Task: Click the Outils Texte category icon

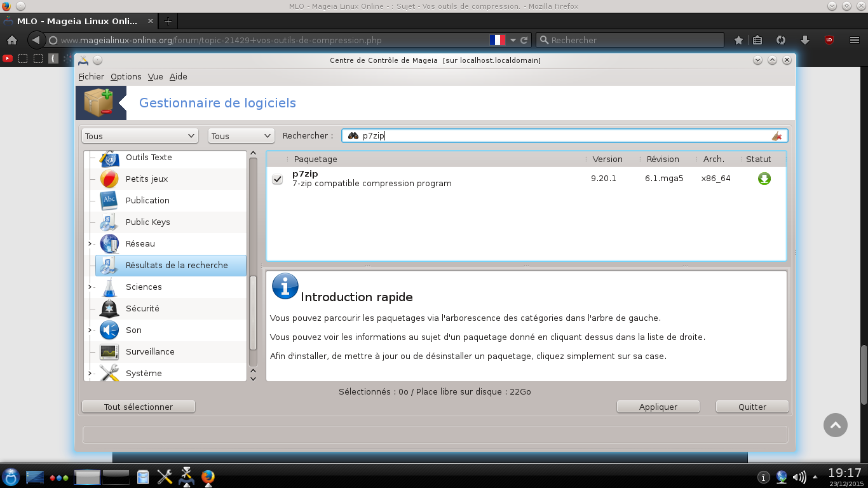Action: [109, 158]
